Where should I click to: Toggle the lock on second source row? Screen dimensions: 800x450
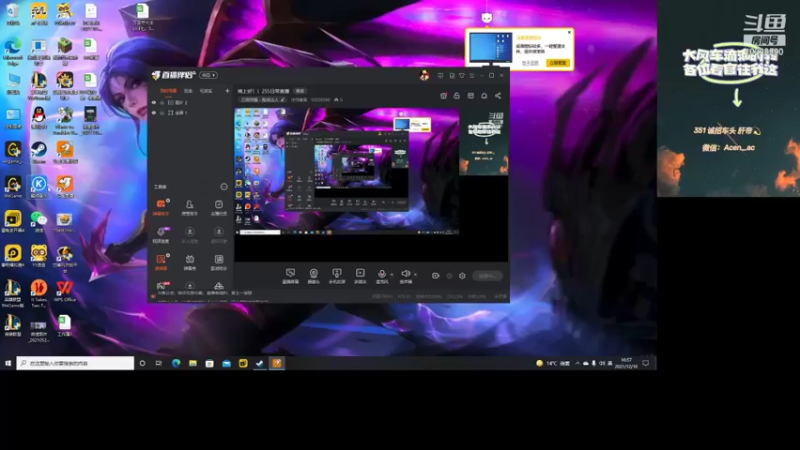click(x=162, y=113)
